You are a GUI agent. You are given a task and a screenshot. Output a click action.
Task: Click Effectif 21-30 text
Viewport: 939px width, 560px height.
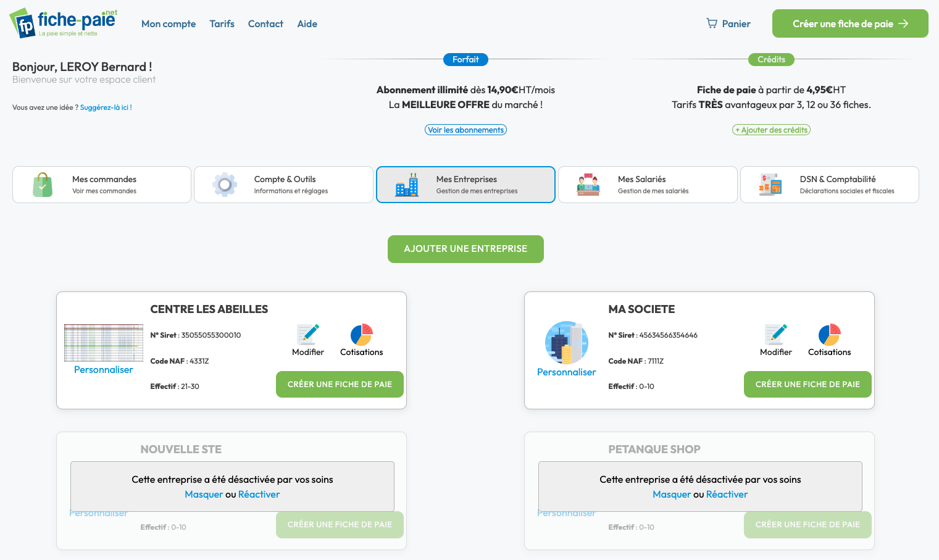click(x=175, y=387)
